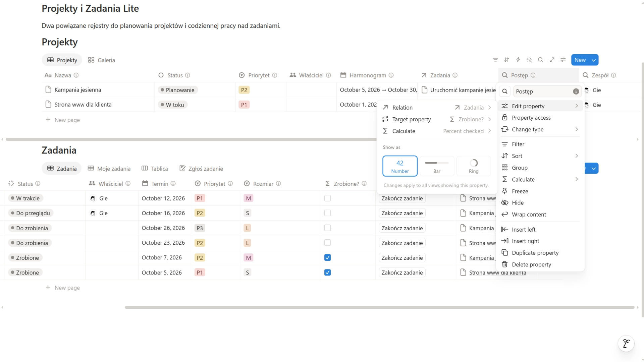Expand Edit property submenu
This screenshot has height=362, width=644.
click(540, 106)
